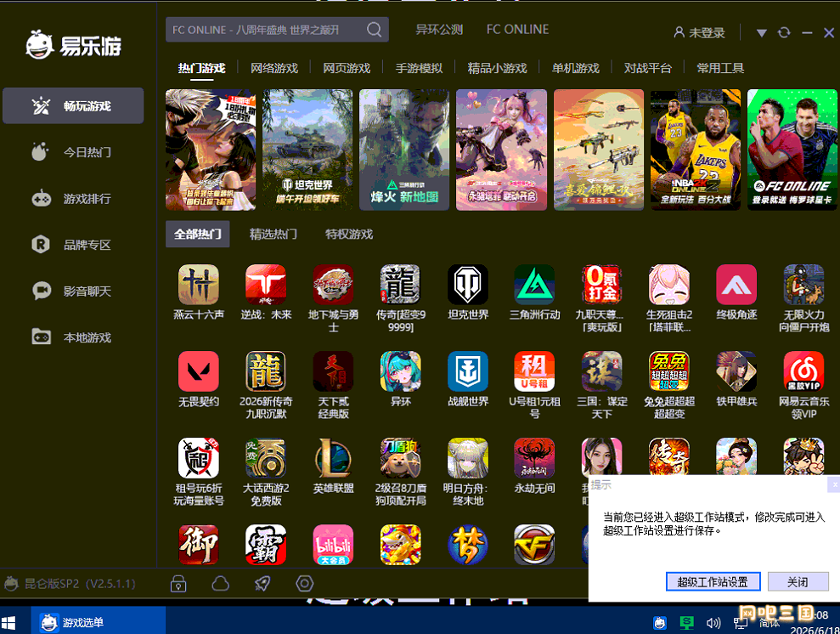Image resolution: width=840 pixels, height=634 pixels.
Task: Open the 网易云音乐 领VIP icon
Action: [x=803, y=371]
